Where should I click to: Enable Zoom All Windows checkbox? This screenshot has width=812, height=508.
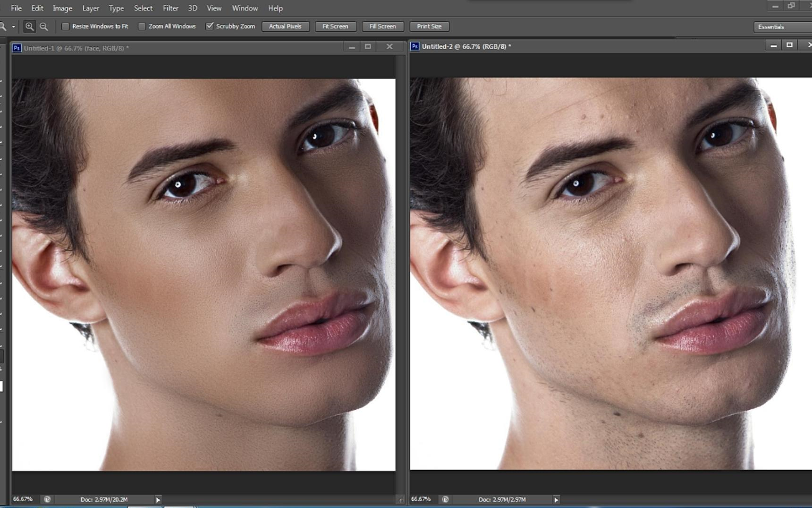click(142, 26)
